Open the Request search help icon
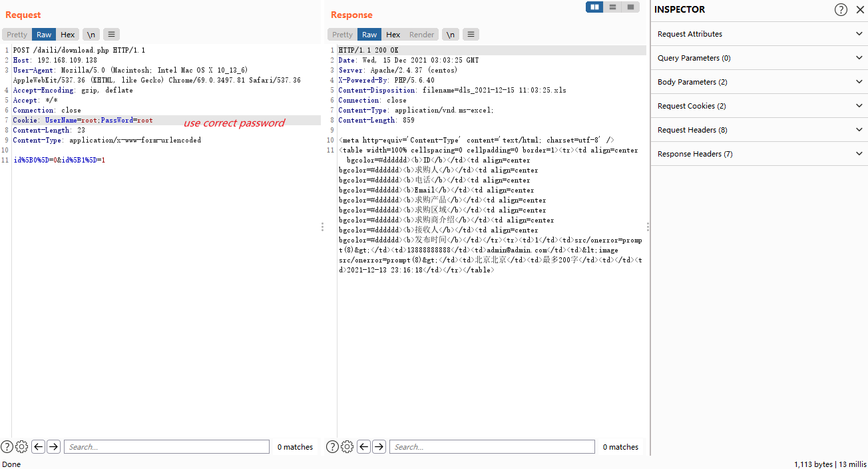This screenshot has height=469, width=868. click(7, 447)
